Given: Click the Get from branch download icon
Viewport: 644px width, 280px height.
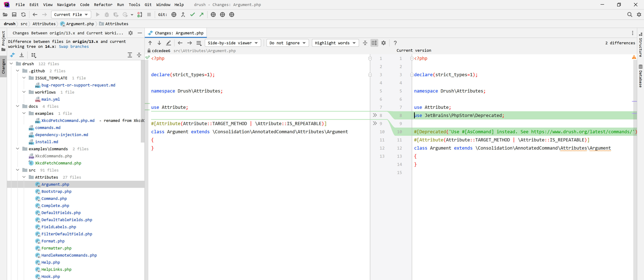Looking at the screenshot, I should pyautogui.click(x=22, y=55).
